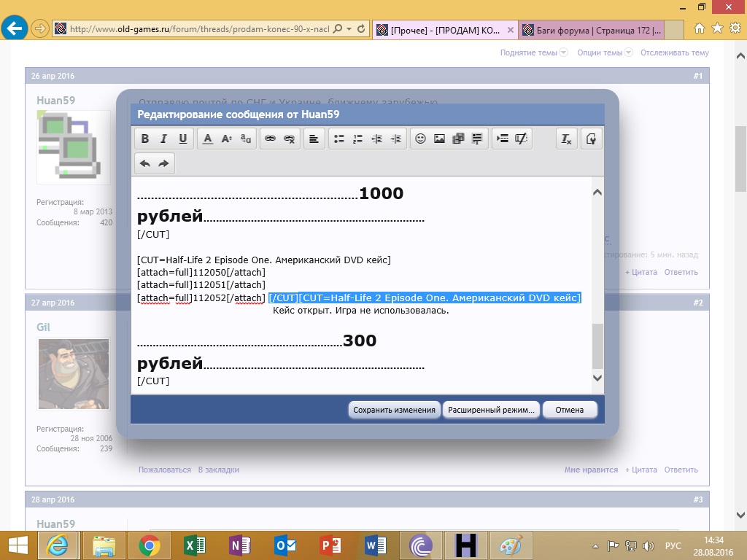Insert a quote block icon

point(477,139)
